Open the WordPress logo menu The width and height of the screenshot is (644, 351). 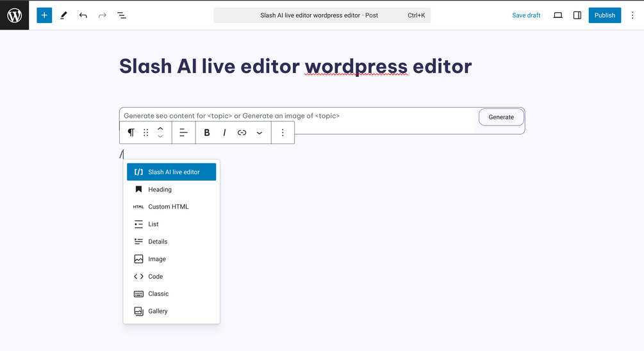(14, 15)
